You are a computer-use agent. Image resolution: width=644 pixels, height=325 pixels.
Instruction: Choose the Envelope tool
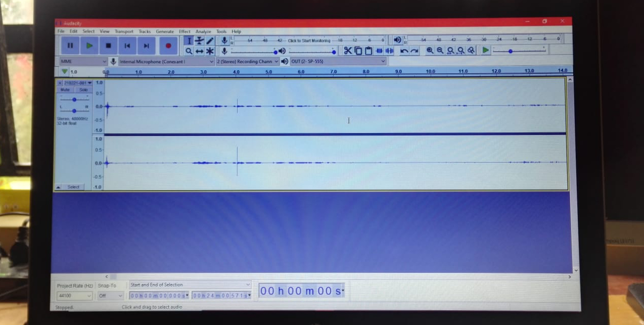click(200, 40)
